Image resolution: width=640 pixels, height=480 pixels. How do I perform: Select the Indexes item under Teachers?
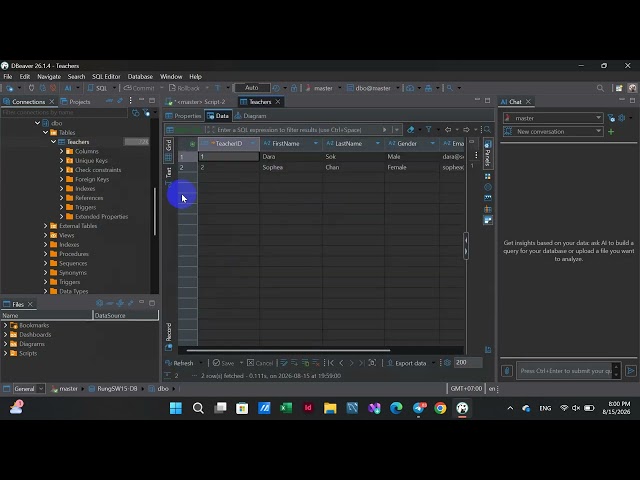coord(85,189)
